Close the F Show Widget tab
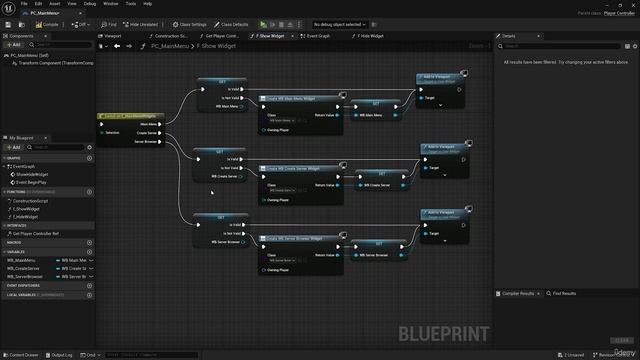This screenshot has width=640, height=360. 292,36
